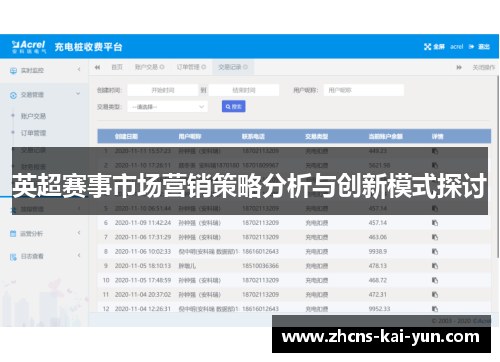Click the 创建日期 column header
The image size is (500, 362).
tap(126, 136)
